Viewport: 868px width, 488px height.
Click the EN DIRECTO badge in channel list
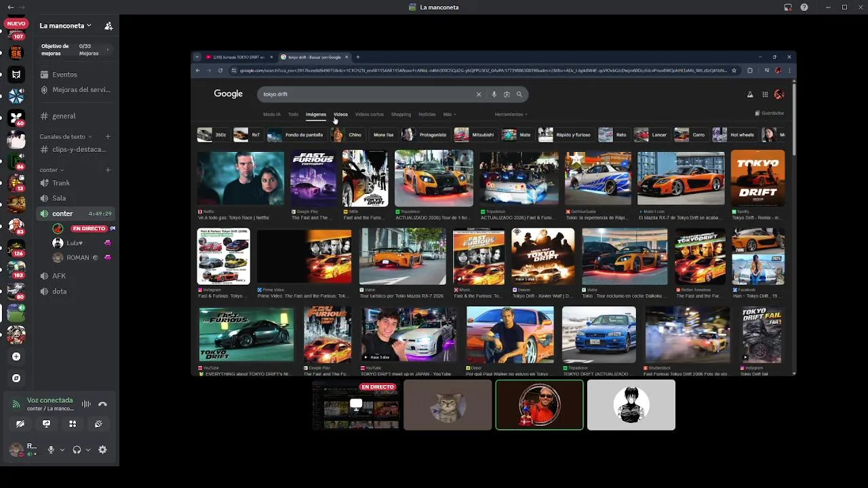89,228
